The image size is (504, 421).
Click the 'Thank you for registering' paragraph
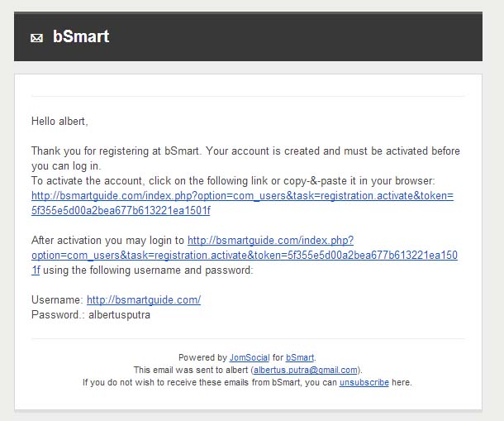click(245, 158)
